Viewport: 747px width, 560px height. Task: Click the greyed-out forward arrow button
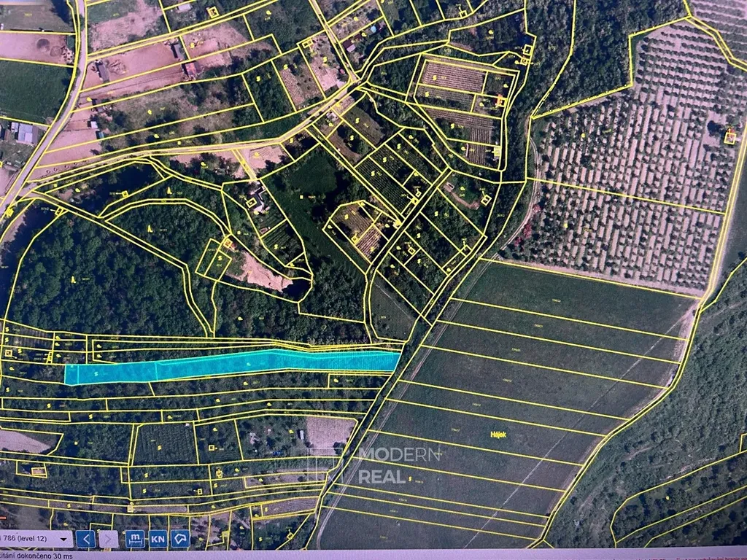[108, 539]
